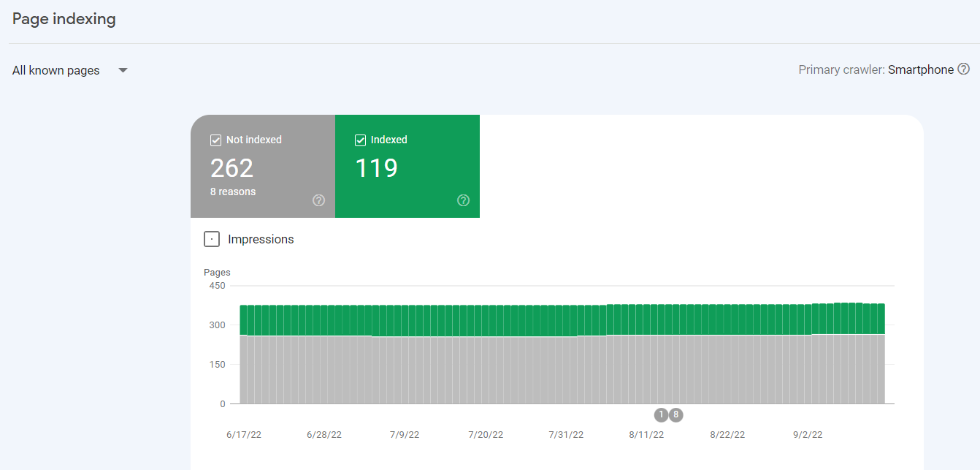Click the 6/17/22 date axis label
This screenshot has height=470, width=980.
244,434
